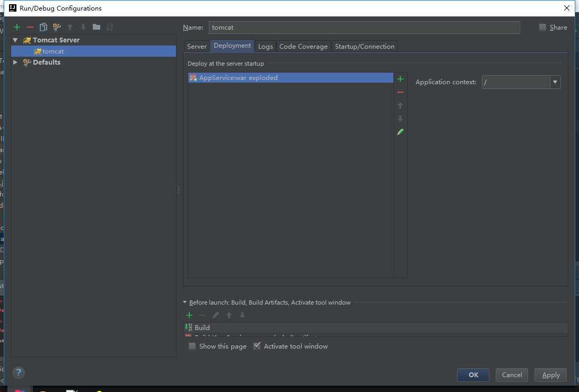Move before launch task up
The image size is (579, 392).
(x=229, y=315)
